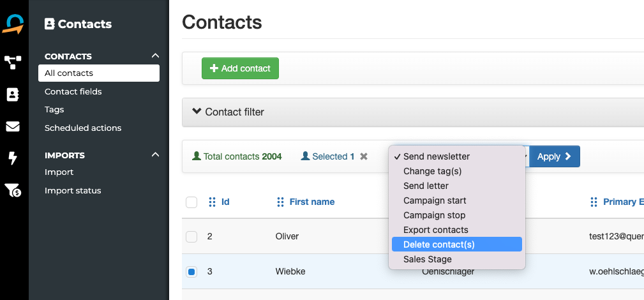
Task: Collapse the CONTACTS sidebar section
Action: pyautogui.click(x=154, y=56)
